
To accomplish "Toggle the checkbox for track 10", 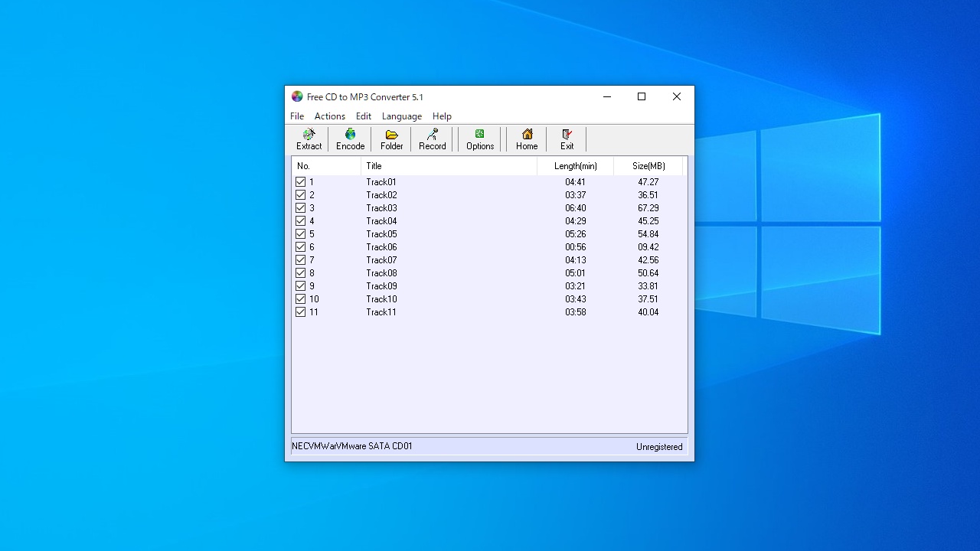I will (x=300, y=299).
